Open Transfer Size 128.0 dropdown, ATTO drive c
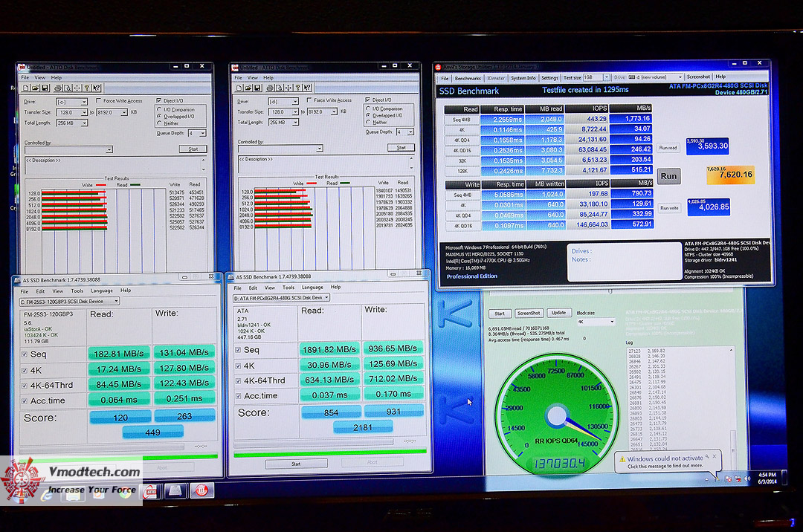This screenshot has width=803, height=532. (84, 112)
